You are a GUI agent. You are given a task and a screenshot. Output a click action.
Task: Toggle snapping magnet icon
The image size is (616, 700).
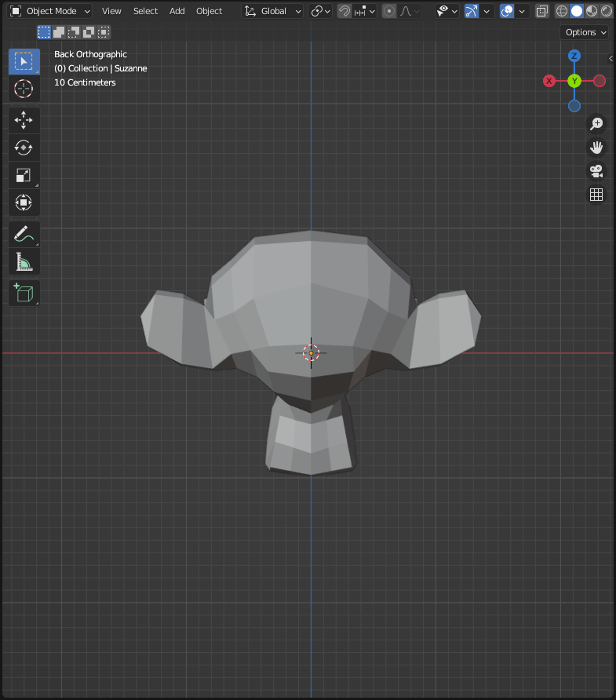click(344, 11)
